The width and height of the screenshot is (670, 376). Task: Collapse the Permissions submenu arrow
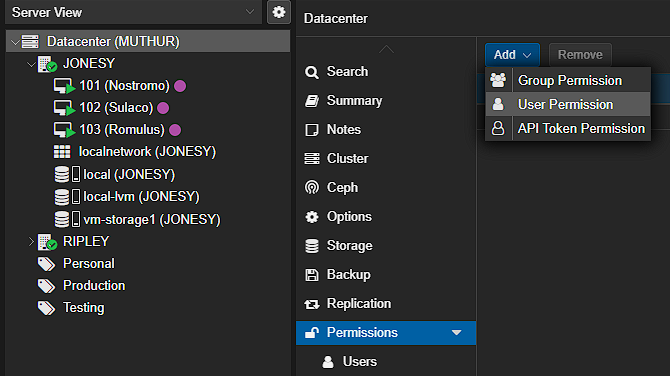pyautogui.click(x=456, y=333)
